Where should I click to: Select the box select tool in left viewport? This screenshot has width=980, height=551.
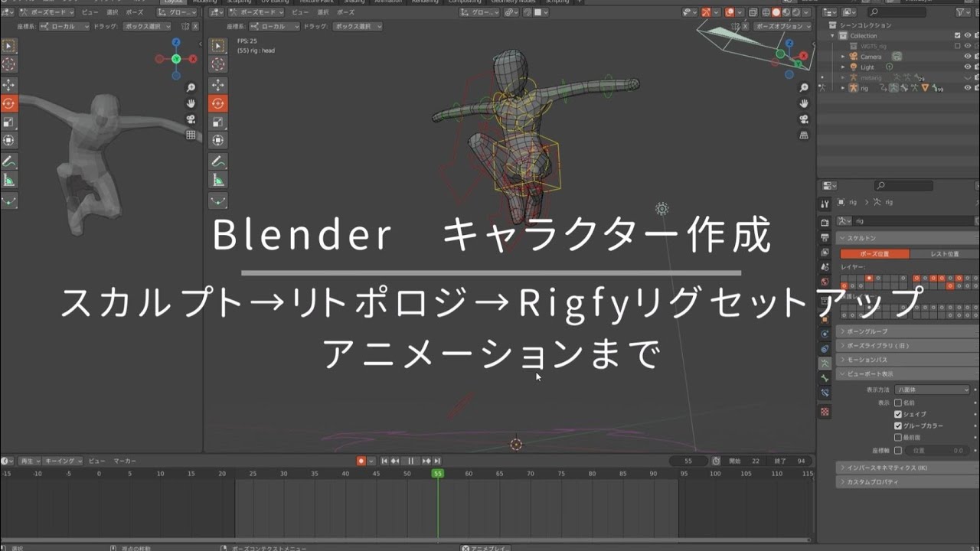[x=9, y=47]
